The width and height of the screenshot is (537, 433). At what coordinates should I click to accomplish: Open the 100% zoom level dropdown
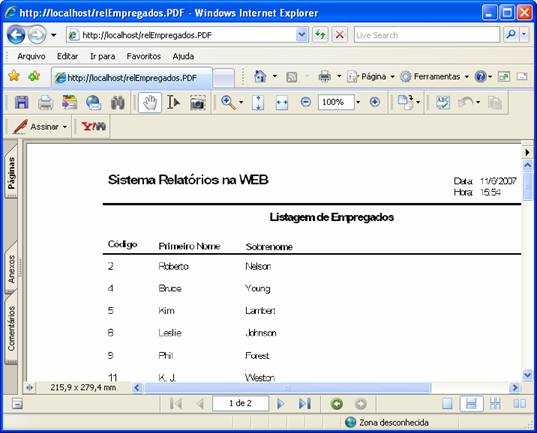point(358,102)
